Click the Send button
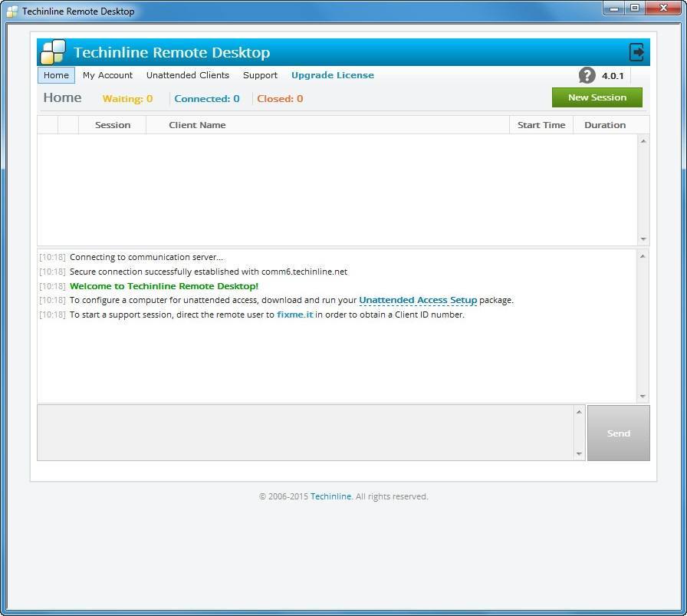687x616 pixels. 618,433
